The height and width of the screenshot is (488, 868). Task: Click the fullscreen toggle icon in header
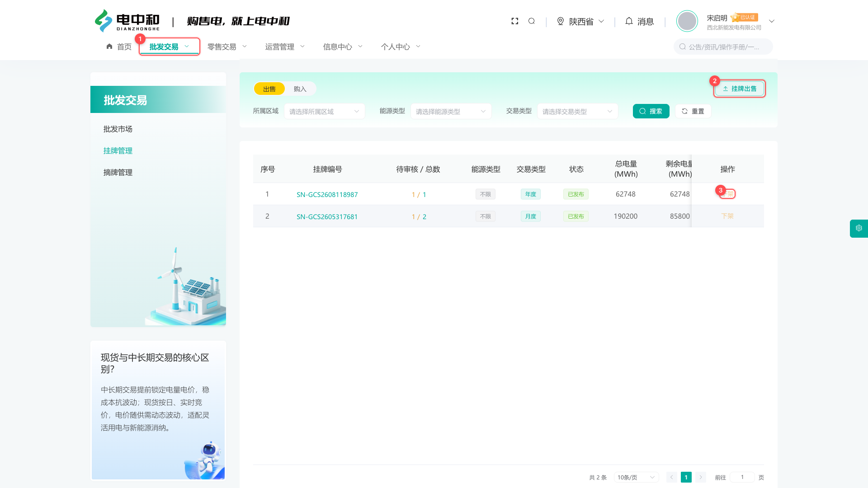click(514, 21)
